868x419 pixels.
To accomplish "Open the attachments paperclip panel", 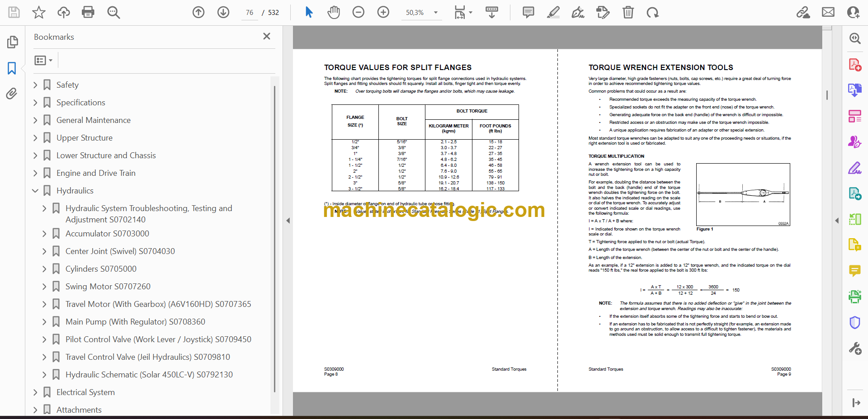I will (x=12, y=94).
